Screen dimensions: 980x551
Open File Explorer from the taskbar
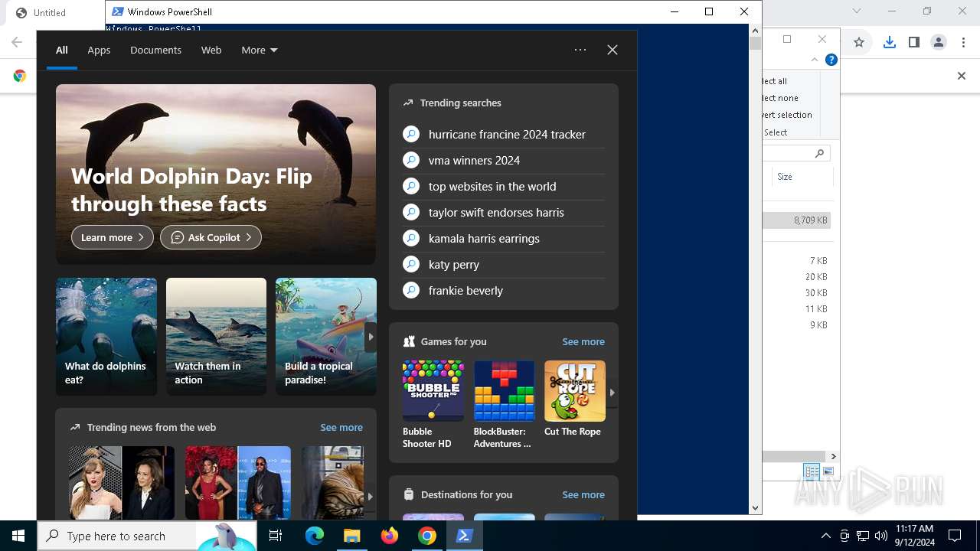pos(352,536)
